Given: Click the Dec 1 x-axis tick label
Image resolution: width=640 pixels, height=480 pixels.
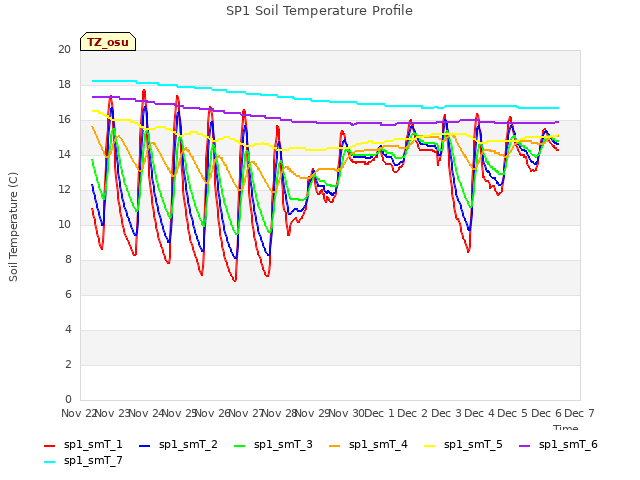Looking at the screenshot, I should click(379, 413).
